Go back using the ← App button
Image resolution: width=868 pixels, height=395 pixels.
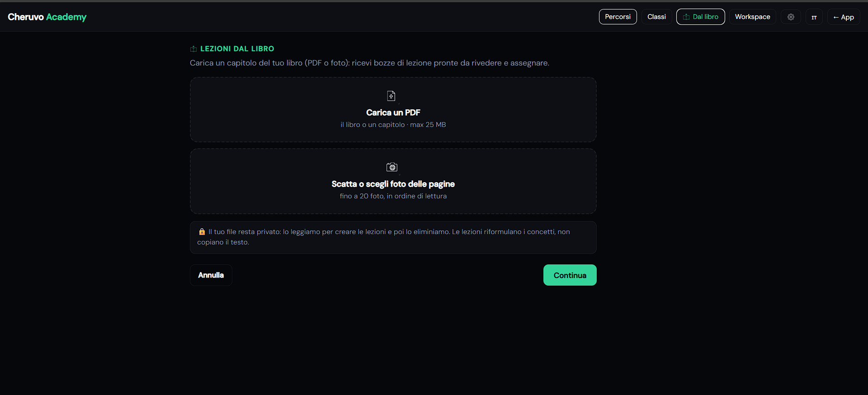(844, 17)
